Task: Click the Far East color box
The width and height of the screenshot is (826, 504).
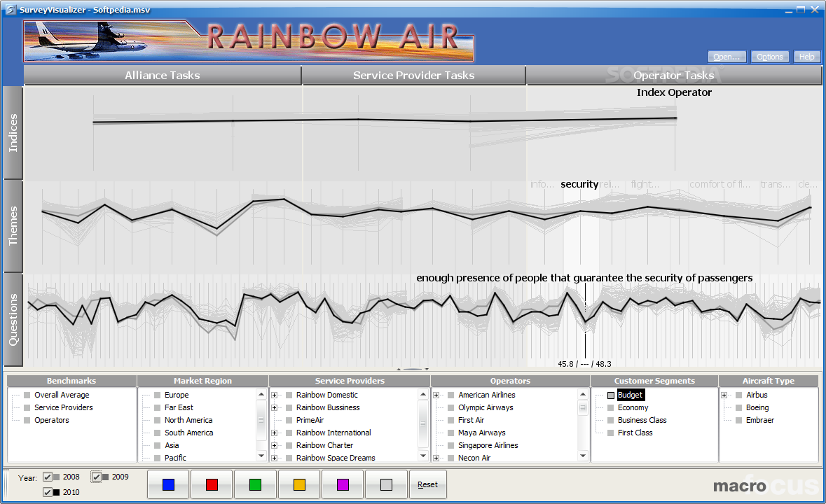Action: click(158, 407)
